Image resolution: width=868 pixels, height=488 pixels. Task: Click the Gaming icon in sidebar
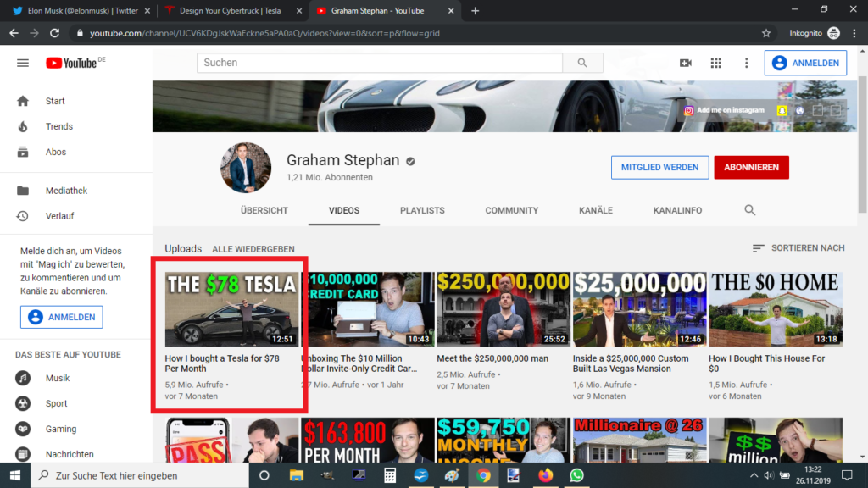pyautogui.click(x=23, y=429)
